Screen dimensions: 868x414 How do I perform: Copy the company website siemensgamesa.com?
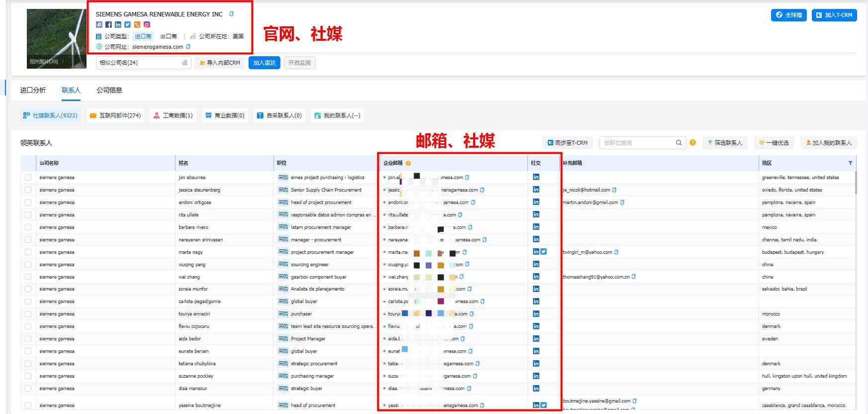click(x=188, y=47)
